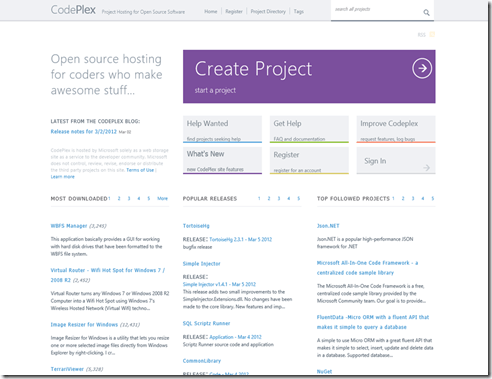Click the Improve Codeplex tile
Viewport: 492px width, 379px height.
point(396,129)
